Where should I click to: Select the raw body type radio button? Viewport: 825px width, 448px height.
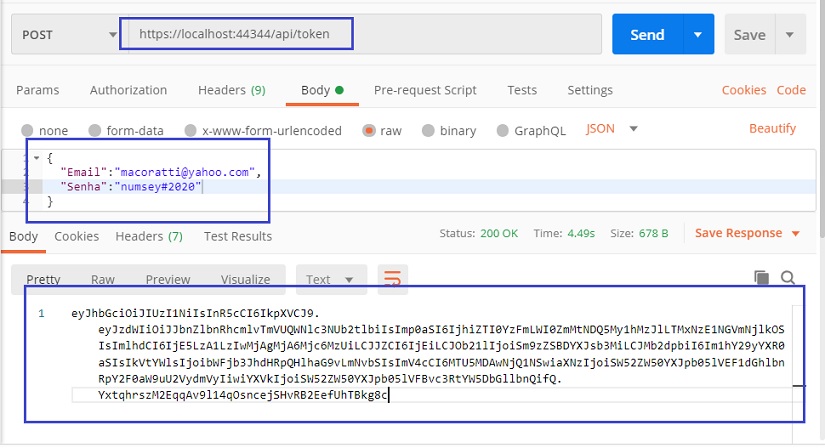point(369,130)
